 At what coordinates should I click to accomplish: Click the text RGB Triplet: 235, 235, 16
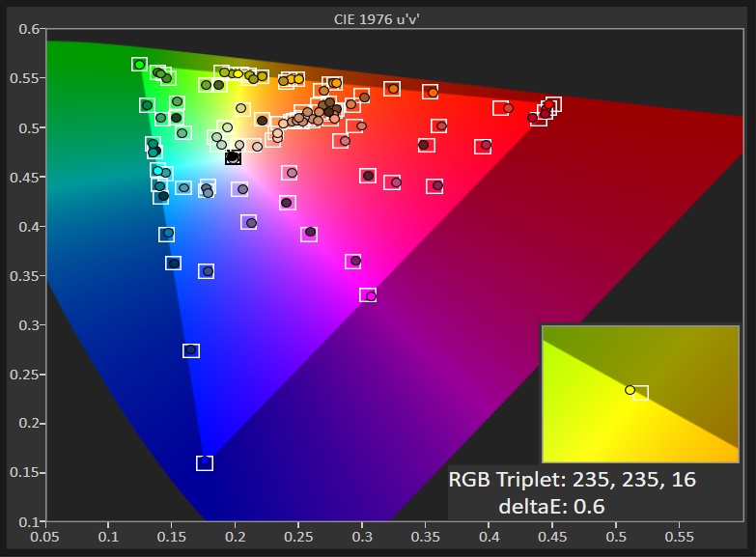coord(573,480)
